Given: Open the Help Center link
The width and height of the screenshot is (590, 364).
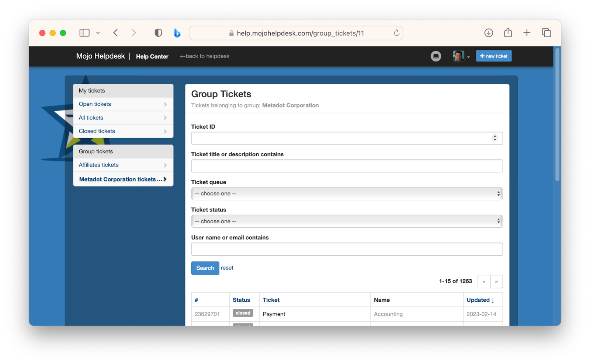Looking at the screenshot, I should 152,56.
